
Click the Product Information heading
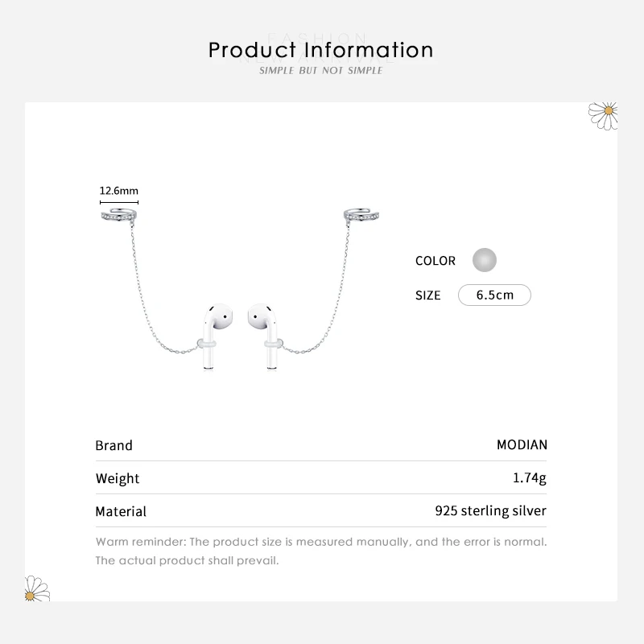321,50
